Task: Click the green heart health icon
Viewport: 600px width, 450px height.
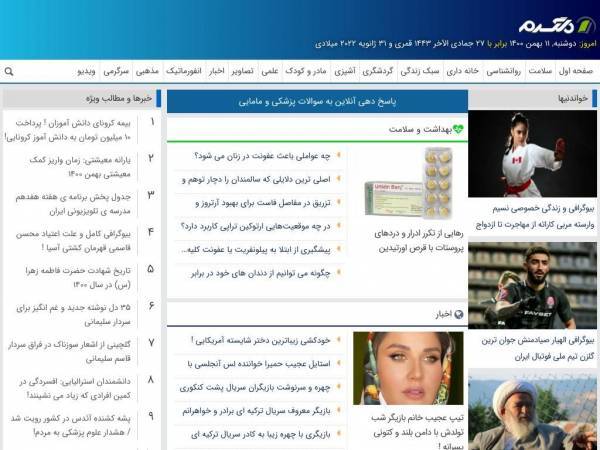Action: pyautogui.click(x=458, y=129)
